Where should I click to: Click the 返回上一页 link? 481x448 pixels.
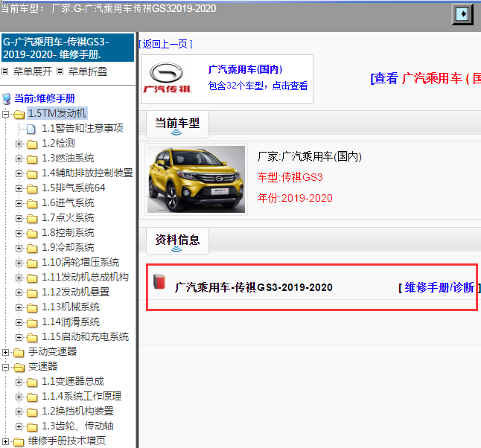pos(165,44)
